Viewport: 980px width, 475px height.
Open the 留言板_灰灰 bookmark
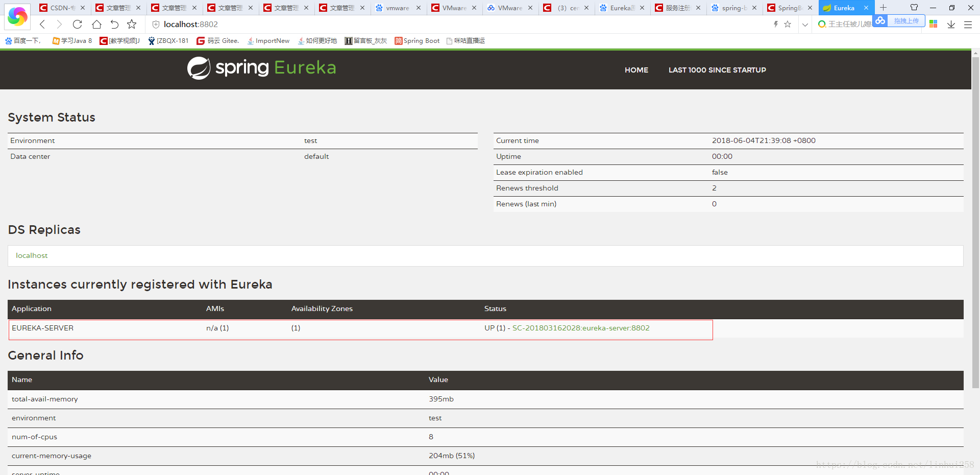[366, 41]
